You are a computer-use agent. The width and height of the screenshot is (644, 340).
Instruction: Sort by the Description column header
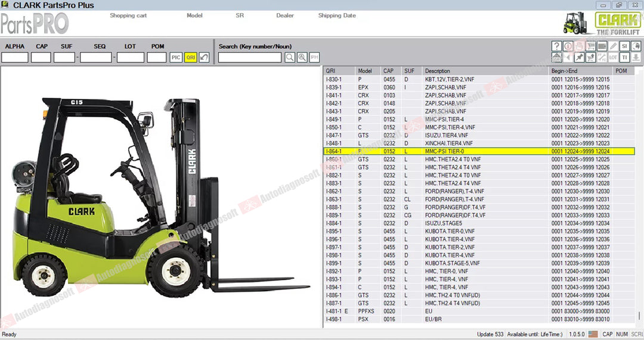tap(485, 71)
